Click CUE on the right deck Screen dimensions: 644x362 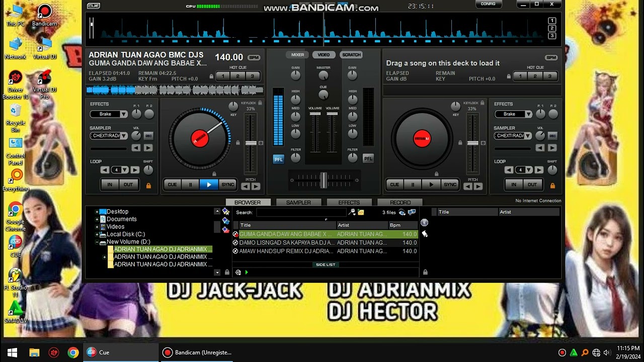pyautogui.click(x=394, y=185)
